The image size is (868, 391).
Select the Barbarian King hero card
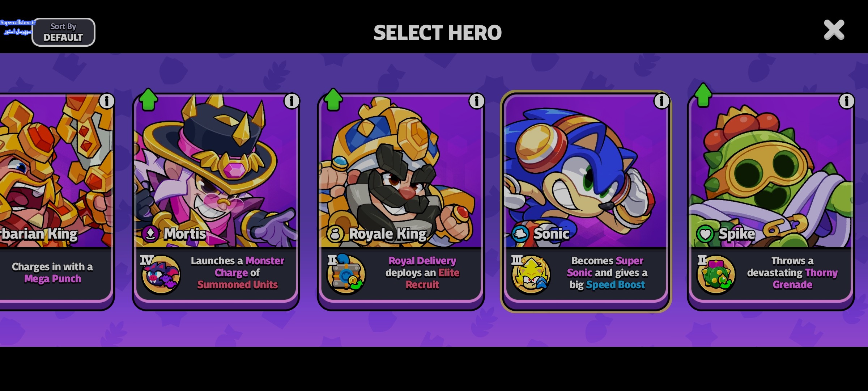coord(56,201)
